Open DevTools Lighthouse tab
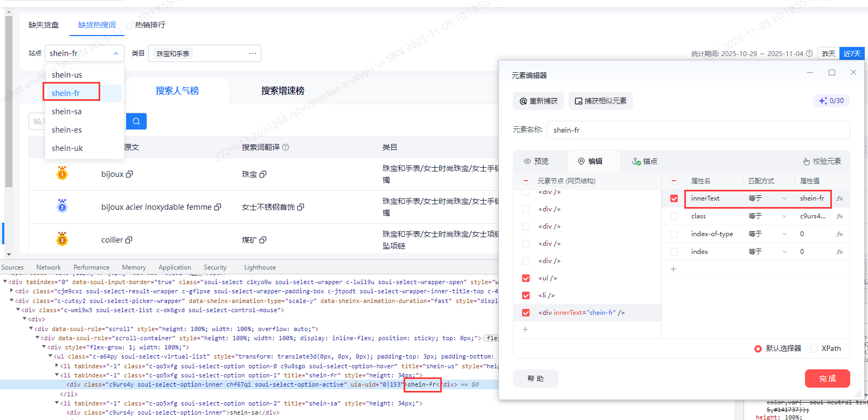The height and width of the screenshot is (420, 868). pos(260,267)
